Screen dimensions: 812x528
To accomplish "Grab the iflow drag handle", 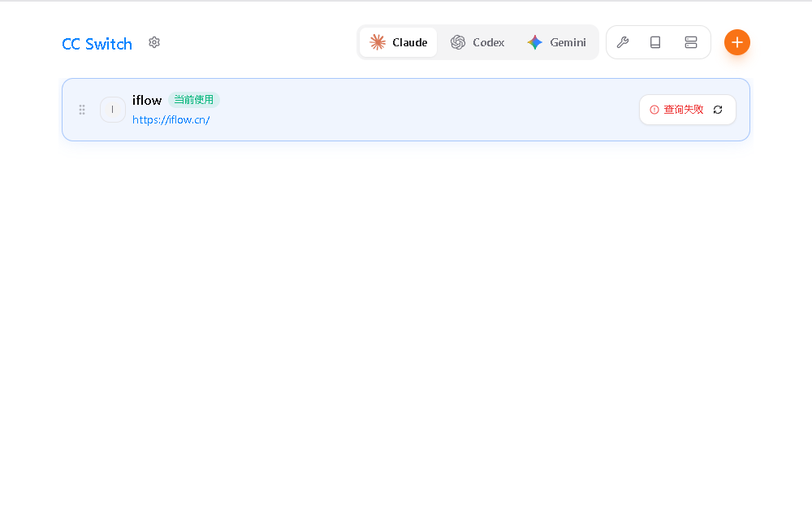I will click(x=82, y=110).
